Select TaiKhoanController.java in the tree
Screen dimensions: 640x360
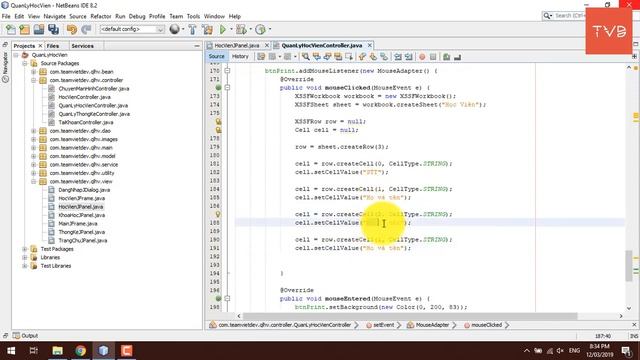coord(86,122)
